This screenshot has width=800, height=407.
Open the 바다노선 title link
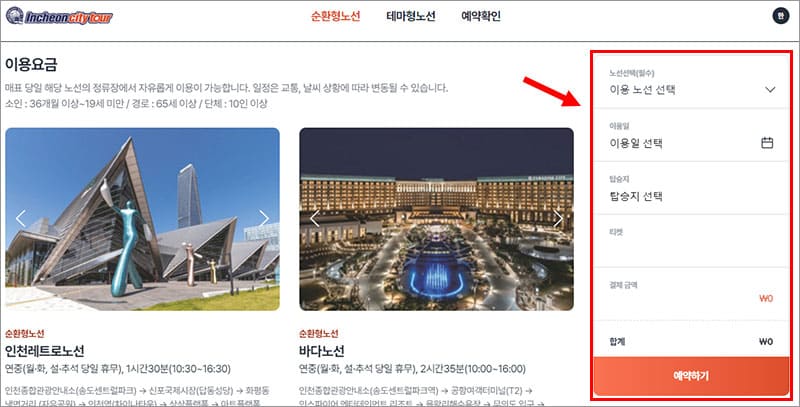click(x=321, y=351)
